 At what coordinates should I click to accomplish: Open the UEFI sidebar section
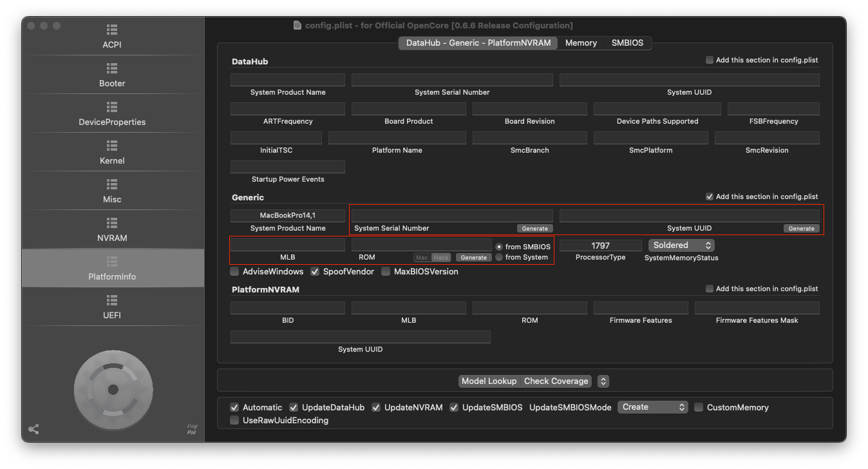click(112, 307)
